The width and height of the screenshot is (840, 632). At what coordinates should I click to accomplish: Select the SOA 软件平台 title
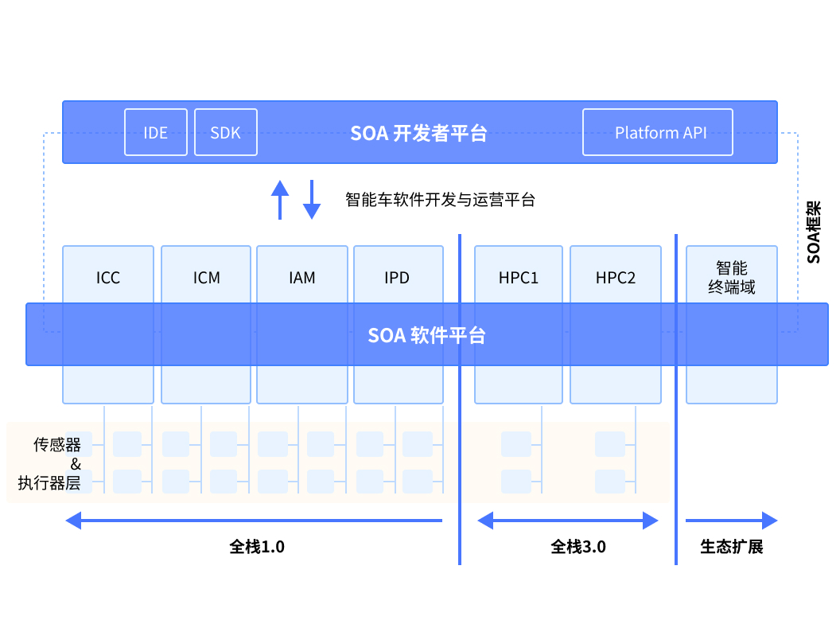pos(426,335)
